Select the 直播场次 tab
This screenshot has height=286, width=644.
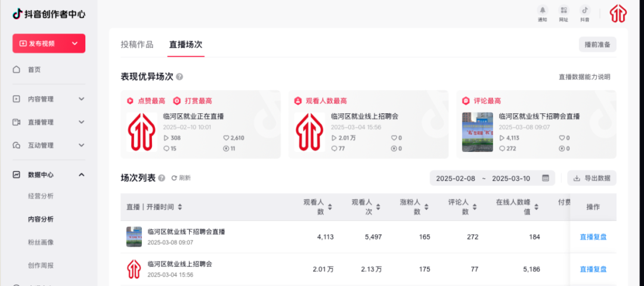pyautogui.click(x=185, y=45)
